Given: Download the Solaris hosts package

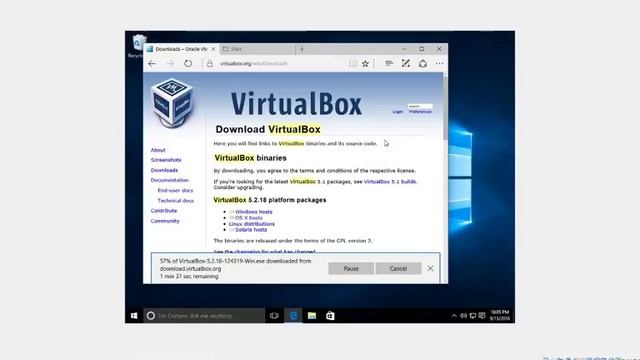Looking at the screenshot, I should [251, 230].
